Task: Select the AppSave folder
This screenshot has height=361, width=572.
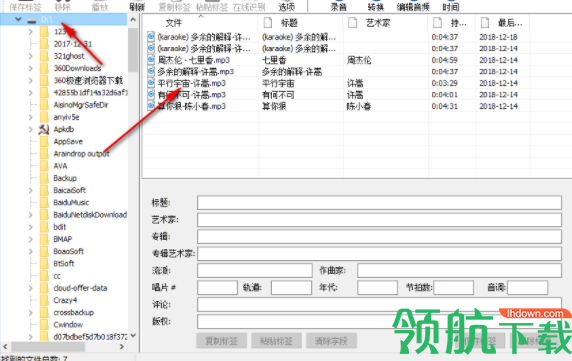Action: (x=68, y=141)
